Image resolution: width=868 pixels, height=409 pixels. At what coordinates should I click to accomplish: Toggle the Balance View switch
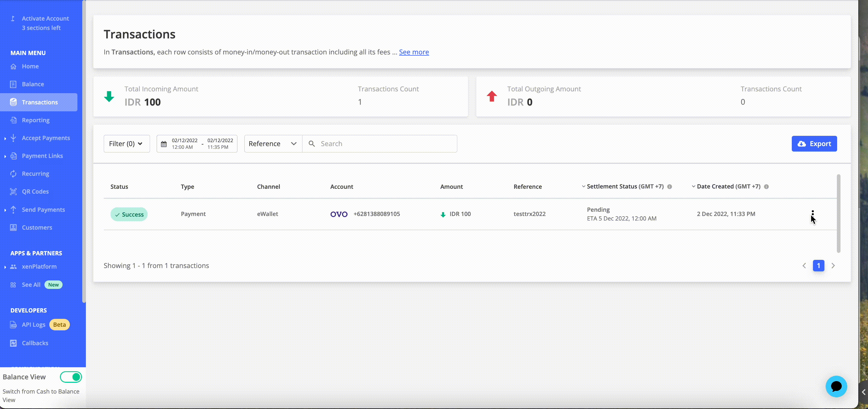71,377
